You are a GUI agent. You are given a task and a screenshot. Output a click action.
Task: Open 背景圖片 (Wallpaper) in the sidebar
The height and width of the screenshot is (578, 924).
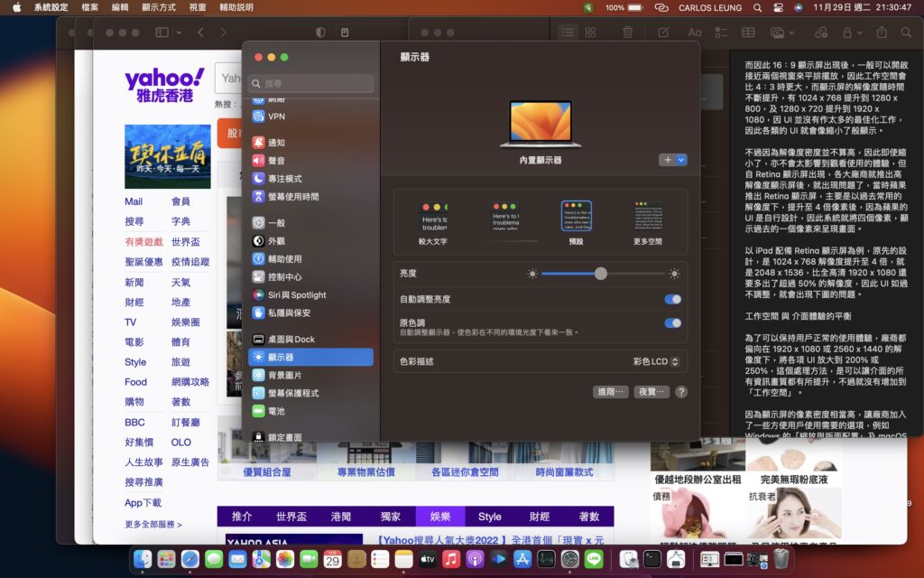[310, 375]
